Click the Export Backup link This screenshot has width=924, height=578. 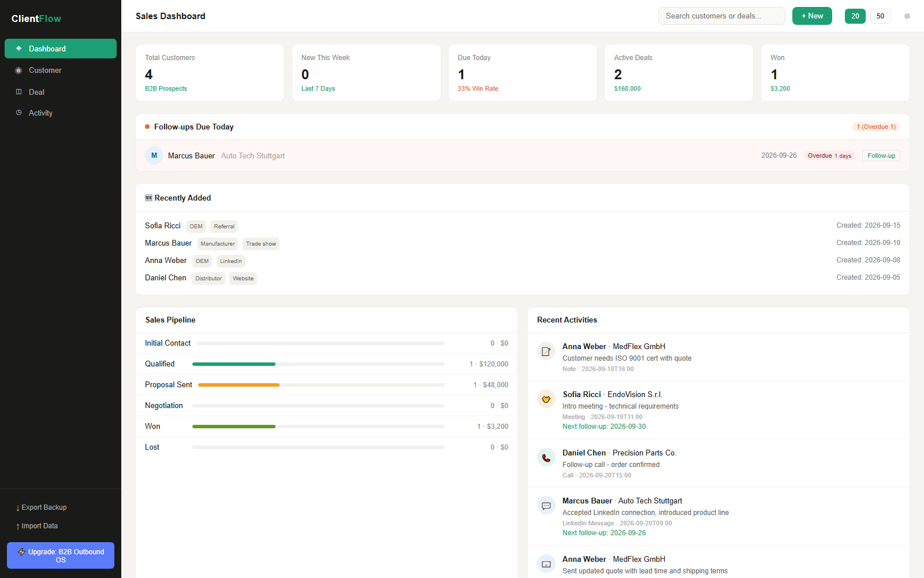tap(42, 507)
